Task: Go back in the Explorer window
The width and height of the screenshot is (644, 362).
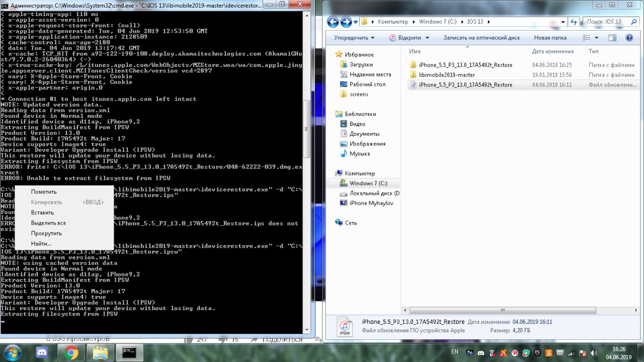Action: (333, 22)
